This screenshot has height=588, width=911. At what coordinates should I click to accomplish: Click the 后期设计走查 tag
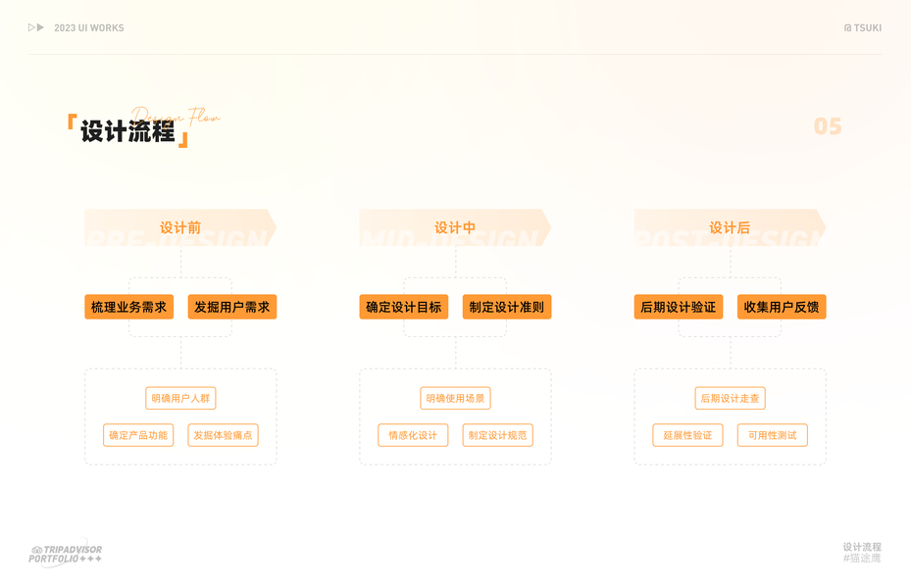point(730,398)
